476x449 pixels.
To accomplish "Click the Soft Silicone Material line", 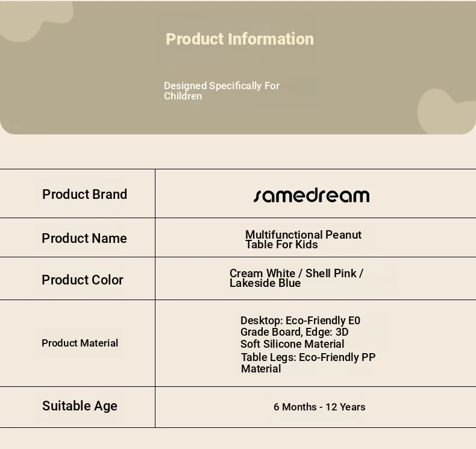I will coord(292,344).
